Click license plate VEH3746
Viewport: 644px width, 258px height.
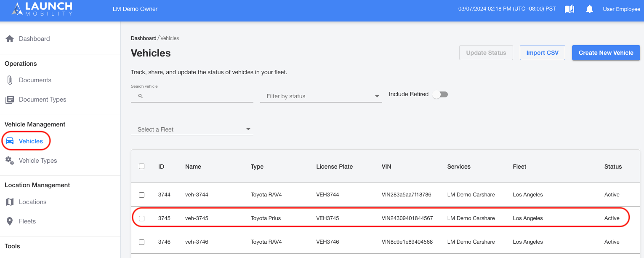click(x=327, y=242)
